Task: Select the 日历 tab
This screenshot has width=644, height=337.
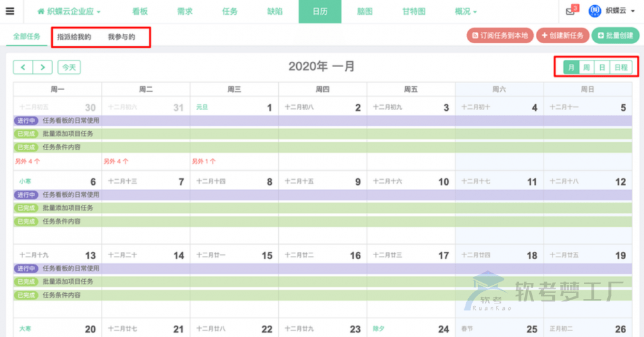Action: tap(320, 12)
